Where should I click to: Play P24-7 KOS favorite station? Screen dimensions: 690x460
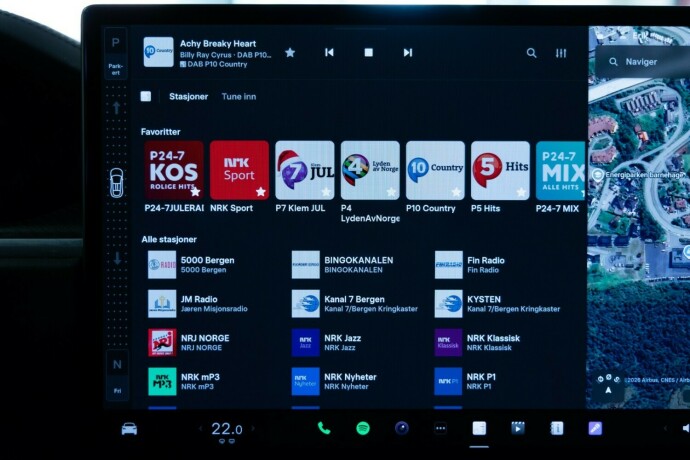tap(174, 170)
